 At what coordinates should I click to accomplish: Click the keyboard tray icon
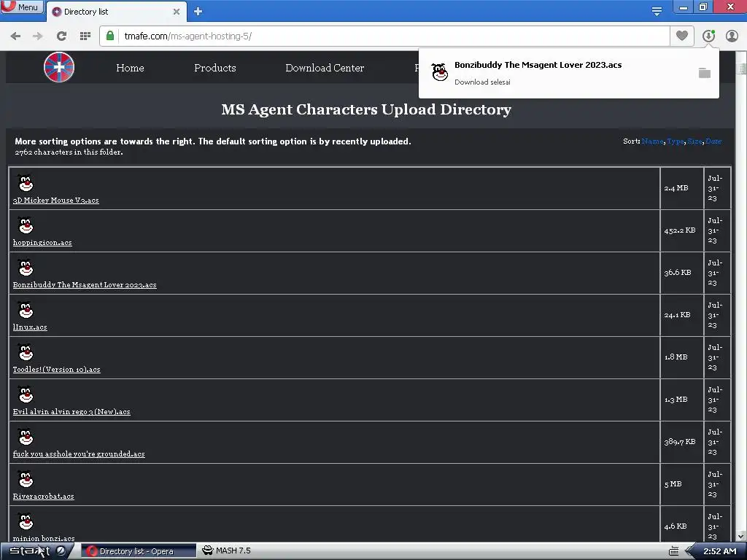(x=673, y=551)
